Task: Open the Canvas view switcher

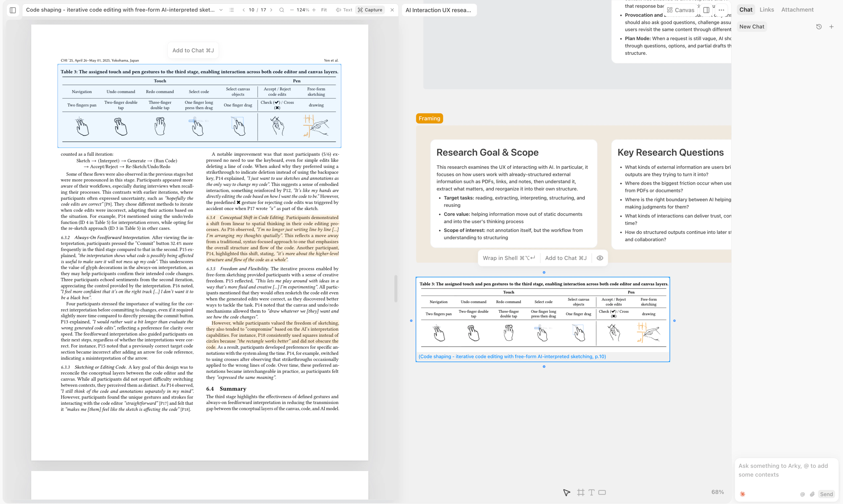Action: pos(681,10)
